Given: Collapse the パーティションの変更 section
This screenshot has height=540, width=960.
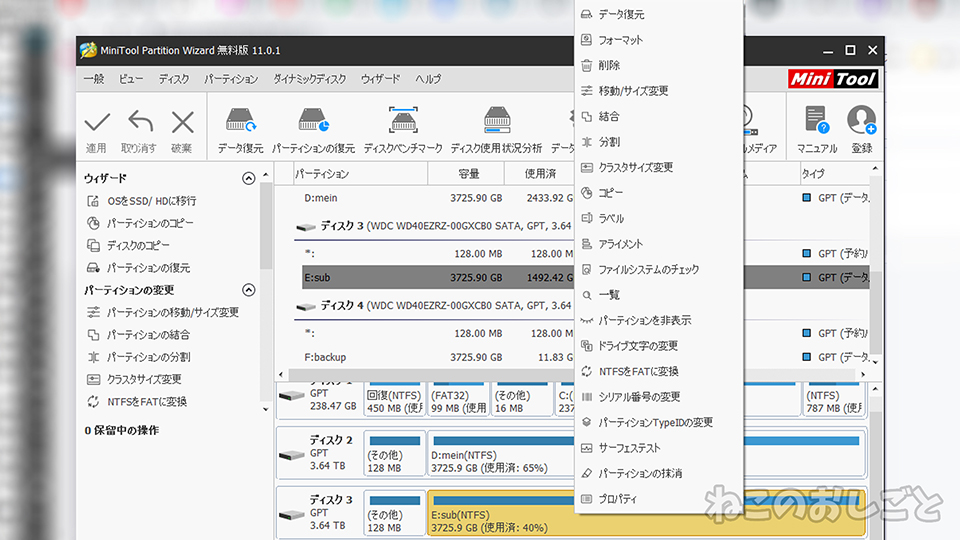Looking at the screenshot, I should pos(249,290).
